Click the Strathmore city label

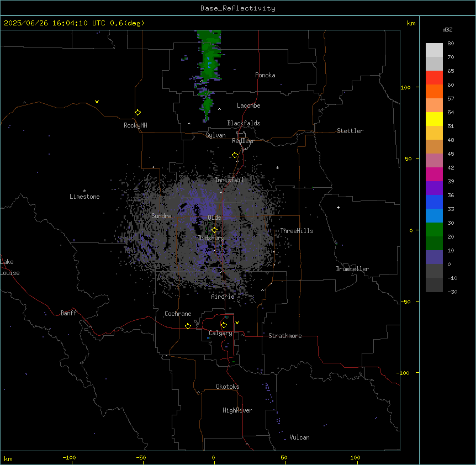pyautogui.click(x=285, y=336)
